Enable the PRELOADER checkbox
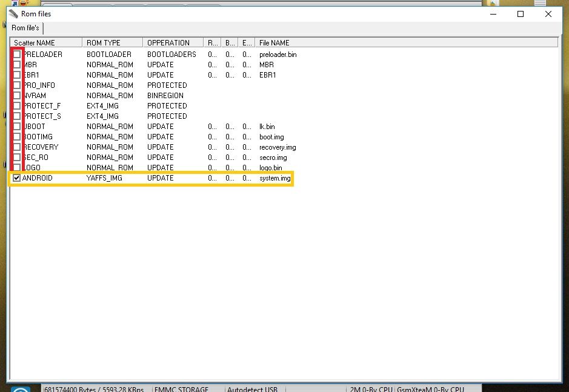This screenshot has height=392, width=569. pos(17,55)
